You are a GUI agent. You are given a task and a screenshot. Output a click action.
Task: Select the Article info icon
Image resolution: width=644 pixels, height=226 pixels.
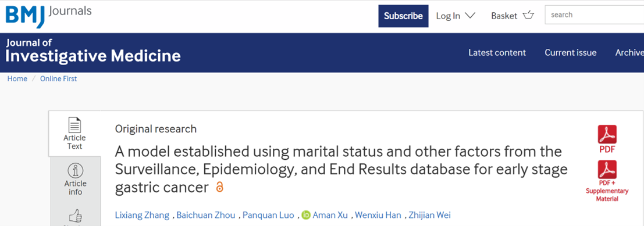(75, 171)
